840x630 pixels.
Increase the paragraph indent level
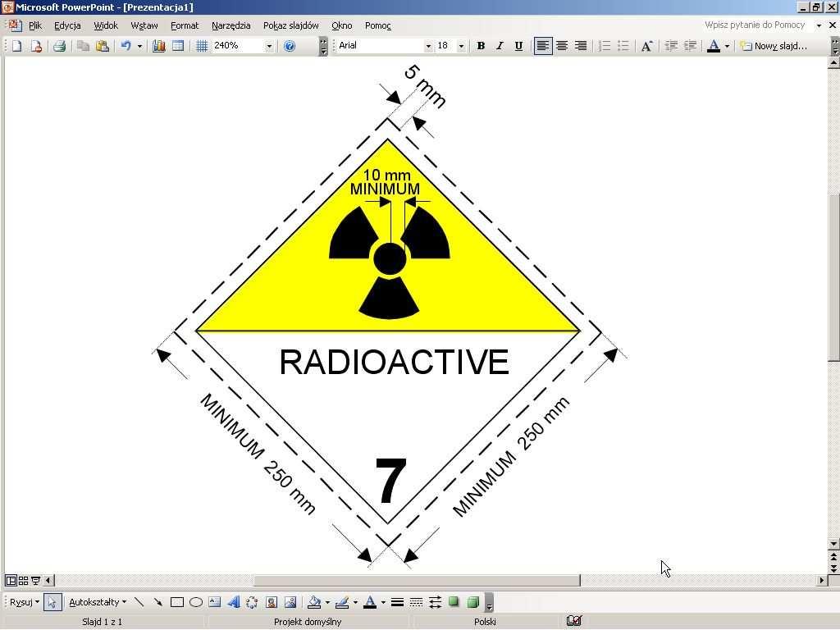690,46
